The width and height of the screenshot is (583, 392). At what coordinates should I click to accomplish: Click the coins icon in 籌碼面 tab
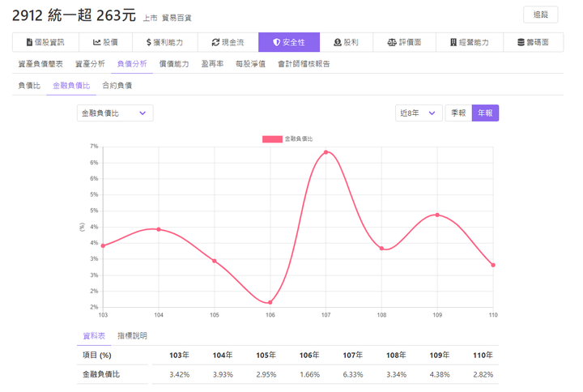(521, 42)
